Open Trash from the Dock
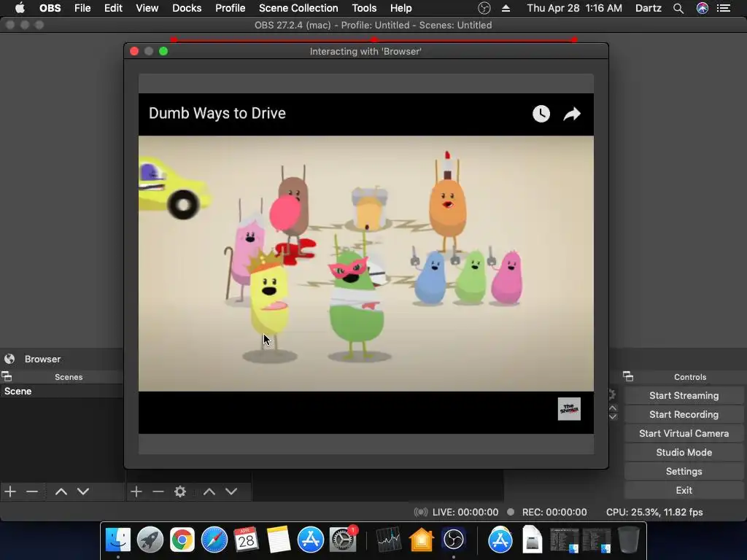Image resolution: width=747 pixels, height=560 pixels. (628, 540)
